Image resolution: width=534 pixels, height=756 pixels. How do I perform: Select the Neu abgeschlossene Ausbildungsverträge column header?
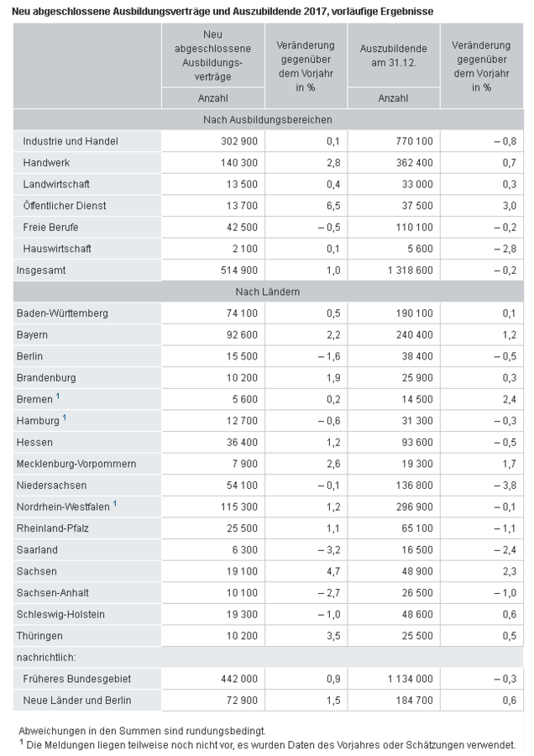pyautogui.click(x=212, y=55)
